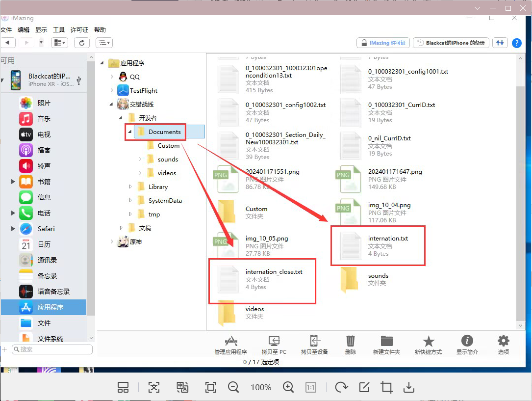
Task: Click the iMazing 许可证 button
Action: click(x=383, y=43)
